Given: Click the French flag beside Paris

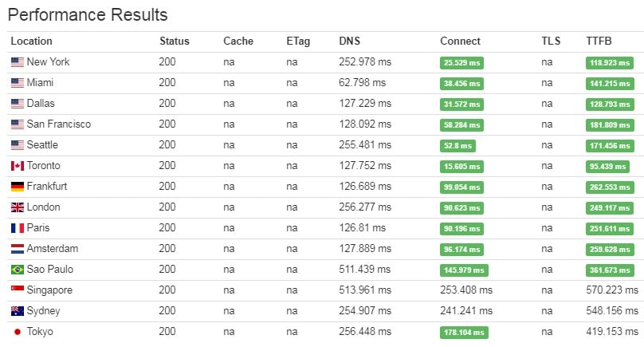Looking at the screenshot, I should pos(18,228).
